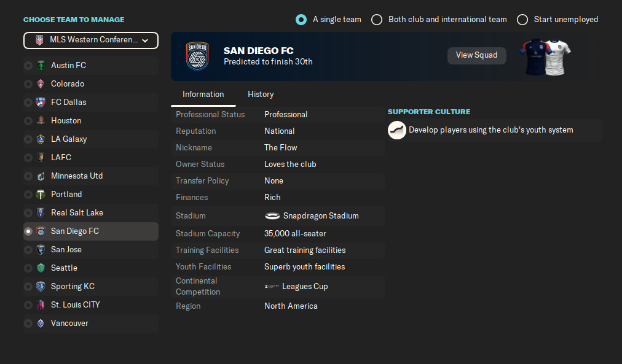Click the Minnesota Utd club crest
The width and height of the screenshot is (622, 364).
(x=41, y=176)
